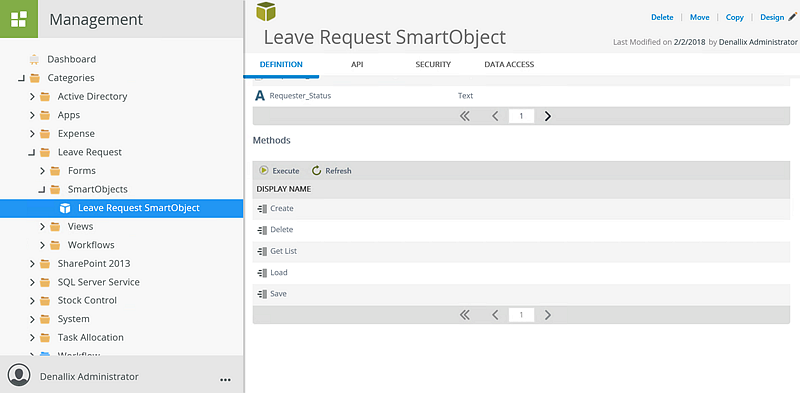This screenshot has width=800, height=393.
Task: Click the Denallix Administrator user avatar icon
Action: 19,376
